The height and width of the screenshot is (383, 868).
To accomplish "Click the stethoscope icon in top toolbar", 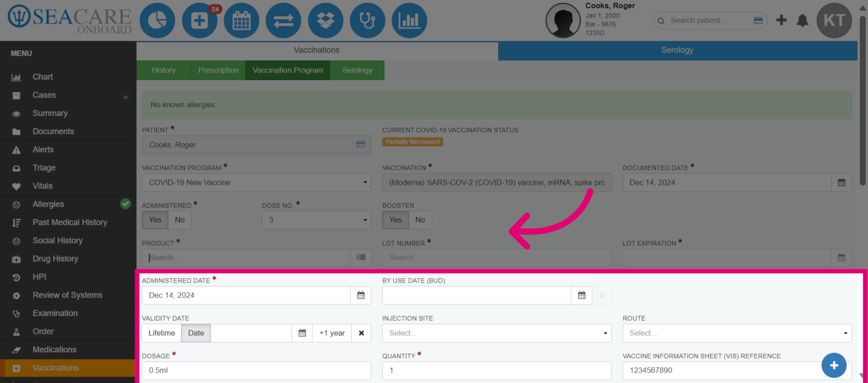I will pyautogui.click(x=368, y=20).
